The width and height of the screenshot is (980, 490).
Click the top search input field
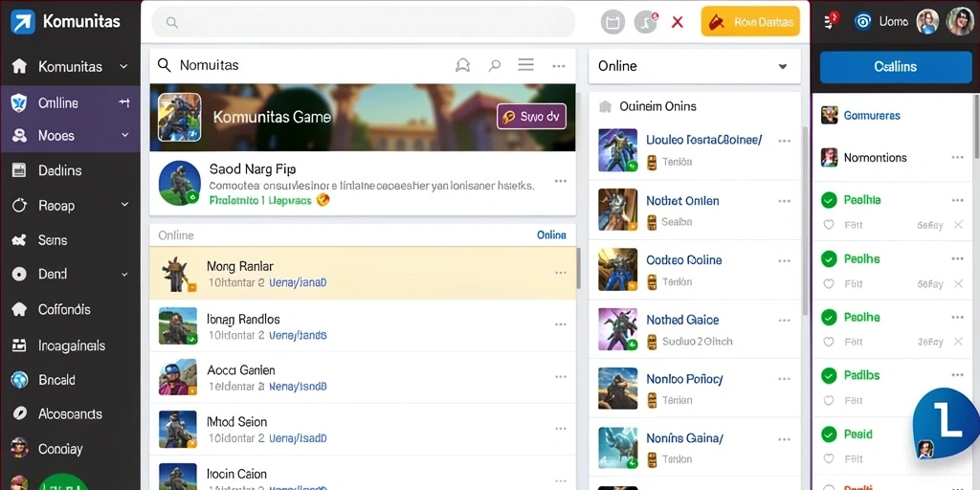(x=363, y=23)
